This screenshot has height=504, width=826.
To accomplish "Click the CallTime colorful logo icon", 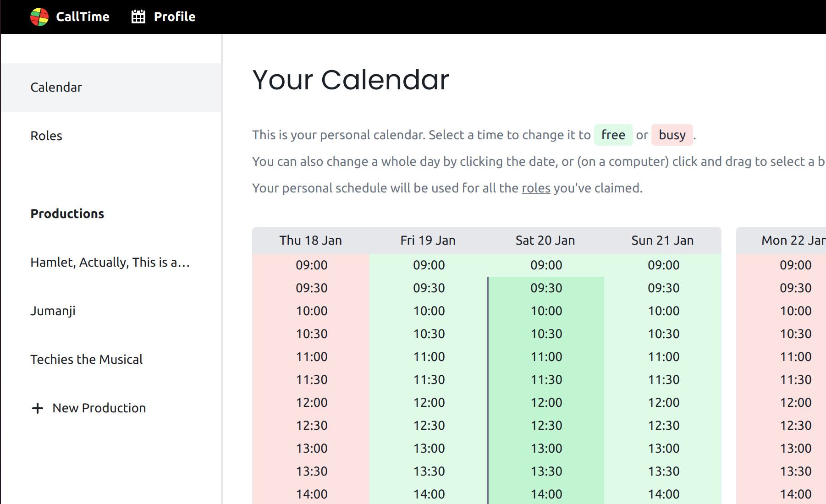I will click(39, 17).
